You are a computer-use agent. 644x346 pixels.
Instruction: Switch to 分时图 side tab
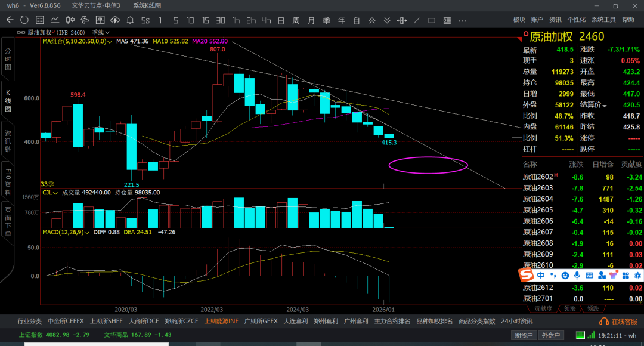click(8, 59)
